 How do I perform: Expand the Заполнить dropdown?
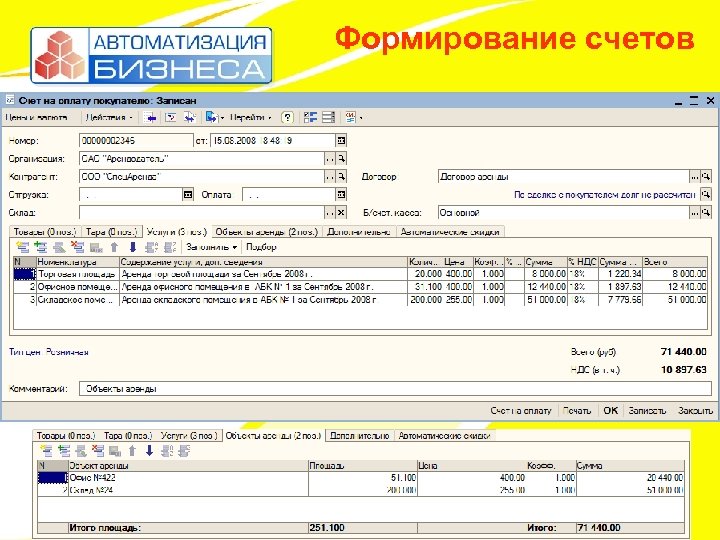pyautogui.click(x=212, y=247)
